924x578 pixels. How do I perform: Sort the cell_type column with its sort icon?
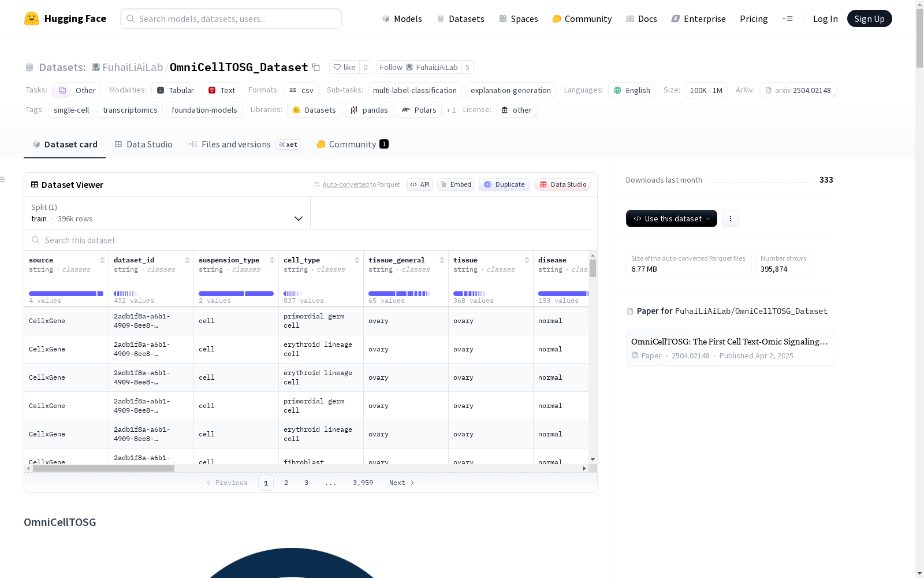(357, 260)
